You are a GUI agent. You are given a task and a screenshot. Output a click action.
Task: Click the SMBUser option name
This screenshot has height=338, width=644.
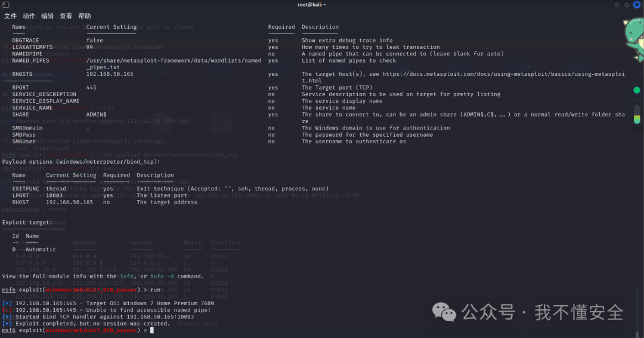(24, 142)
